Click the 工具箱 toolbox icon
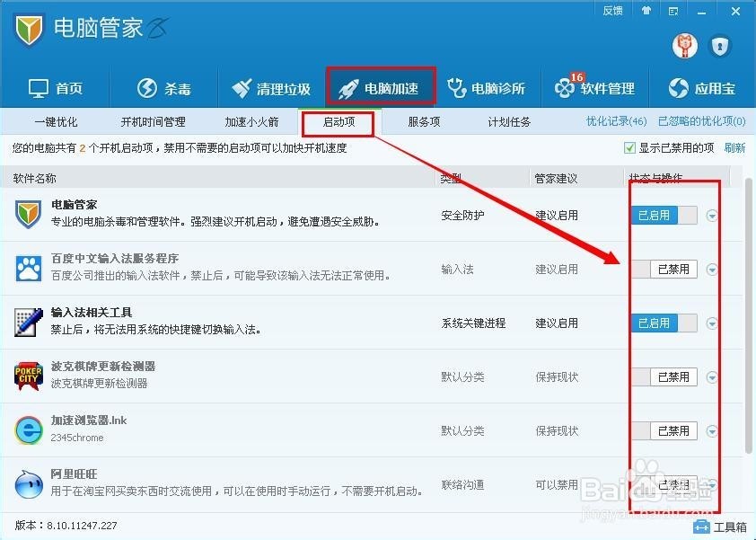This screenshot has width=756, height=540. (702, 527)
